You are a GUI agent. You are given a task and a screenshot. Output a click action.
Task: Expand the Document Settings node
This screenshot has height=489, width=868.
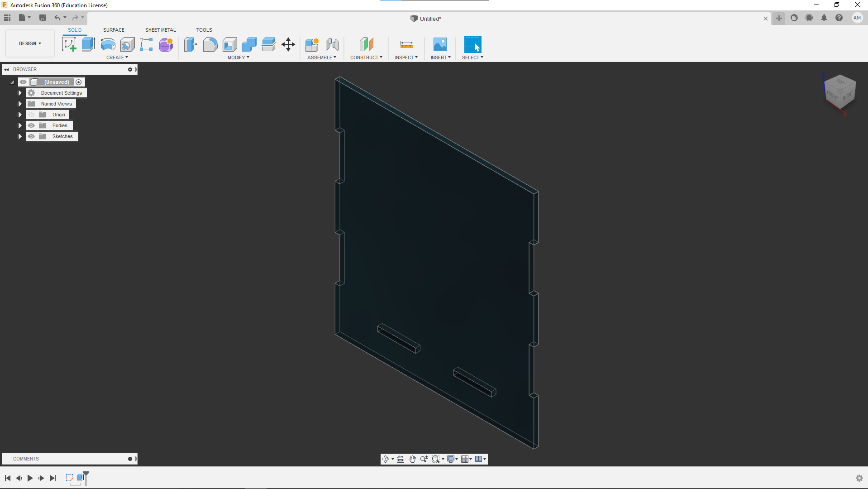[x=19, y=93]
